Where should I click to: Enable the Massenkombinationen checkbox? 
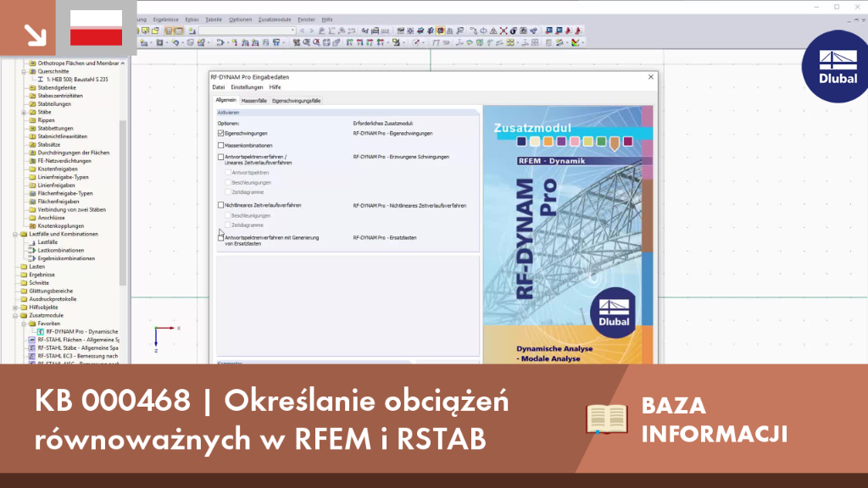(x=221, y=146)
